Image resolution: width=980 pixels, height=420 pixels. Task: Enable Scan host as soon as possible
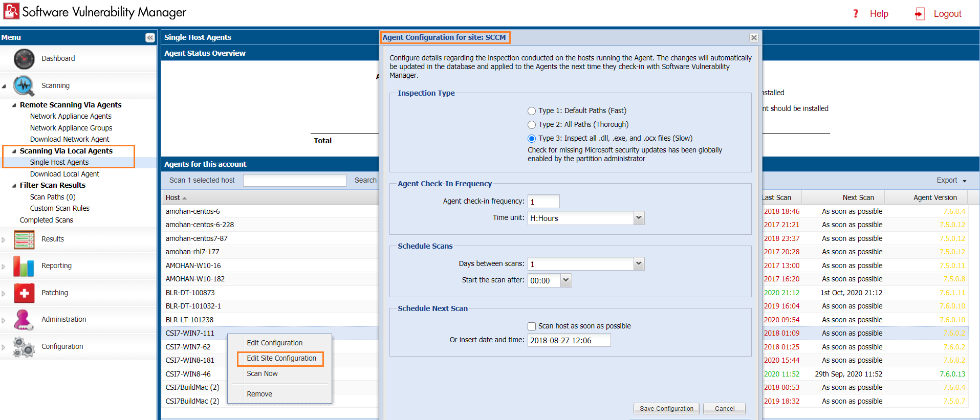532,326
